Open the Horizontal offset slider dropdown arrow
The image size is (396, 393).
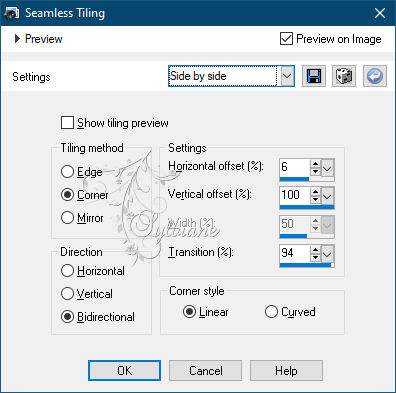[x=327, y=168]
